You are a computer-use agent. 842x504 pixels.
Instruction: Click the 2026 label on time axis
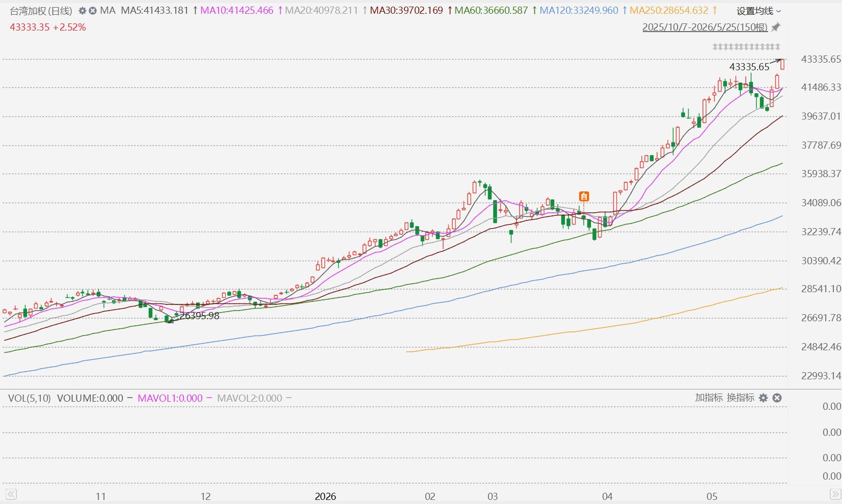pos(325,496)
